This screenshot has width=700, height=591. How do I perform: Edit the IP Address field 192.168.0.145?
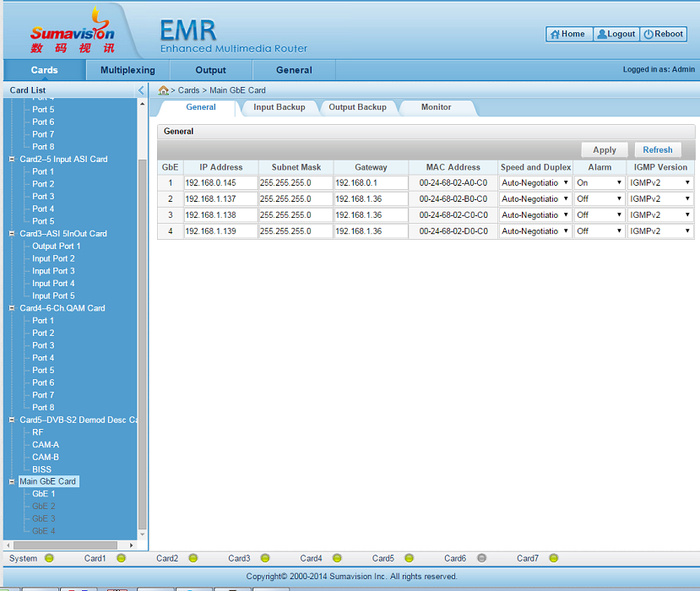click(x=221, y=182)
